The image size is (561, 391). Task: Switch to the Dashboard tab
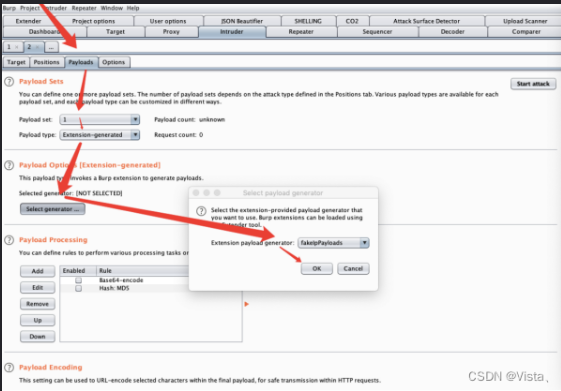tap(44, 32)
